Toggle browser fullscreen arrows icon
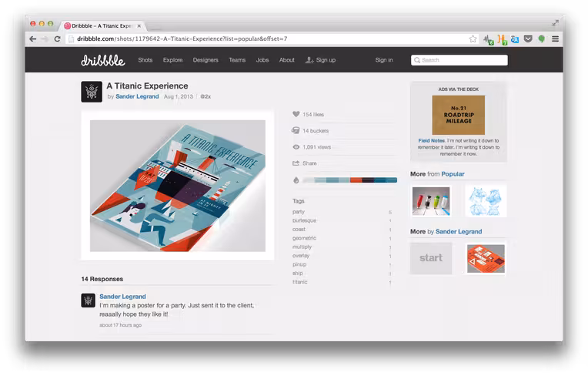Image resolution: width=588 pixels, height=376 pixels. [x=556, y=23]
